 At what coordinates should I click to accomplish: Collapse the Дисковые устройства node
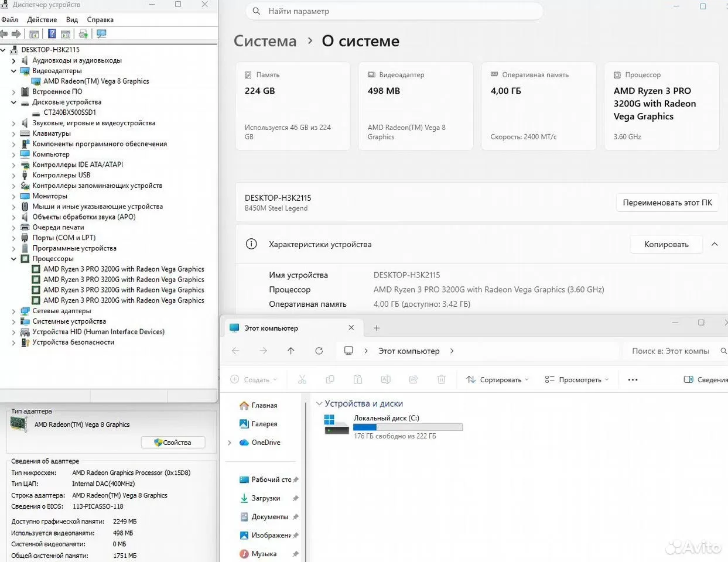(13, 102)
